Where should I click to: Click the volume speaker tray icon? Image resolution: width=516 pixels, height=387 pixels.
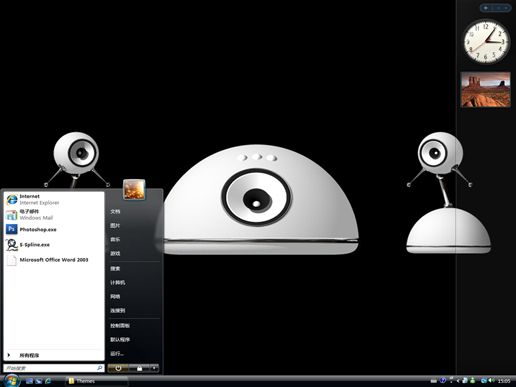(x=492, y=380)
